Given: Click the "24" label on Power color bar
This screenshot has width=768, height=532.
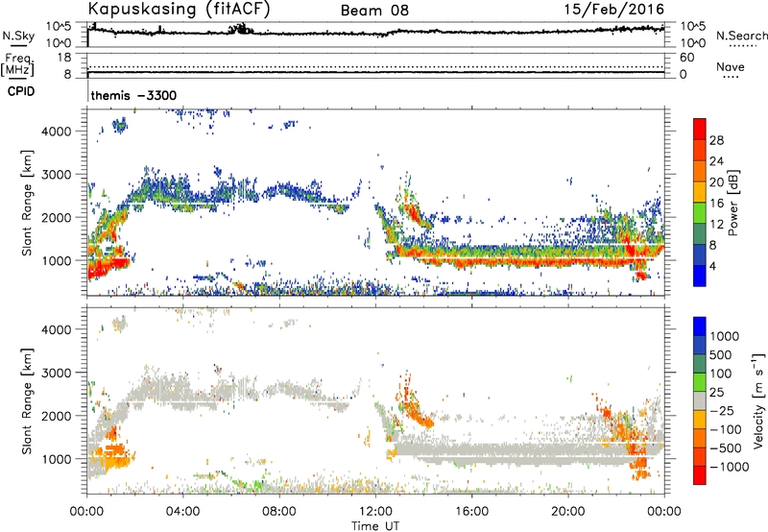Looking at the screenshot, I should 716,161.
